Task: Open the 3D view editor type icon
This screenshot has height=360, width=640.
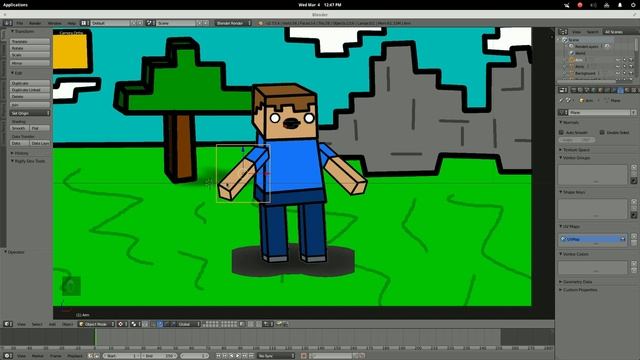Action: click(8, 324)
